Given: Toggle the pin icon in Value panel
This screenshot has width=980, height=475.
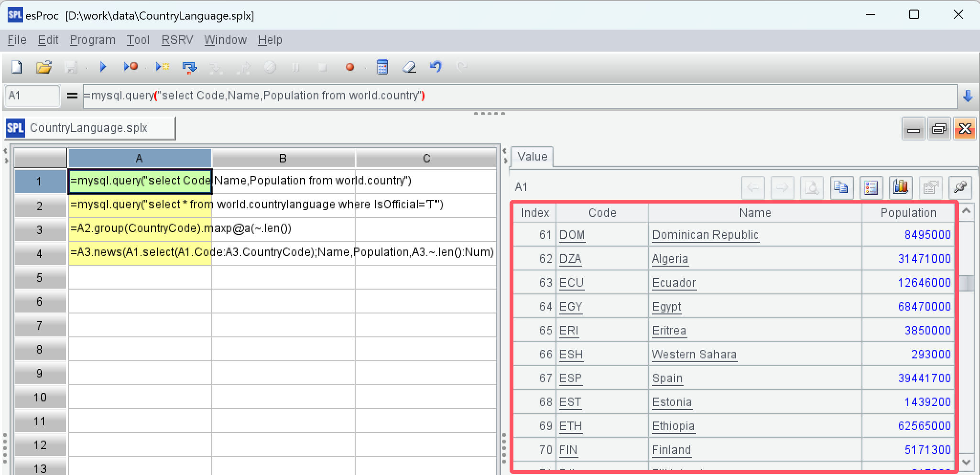Looking at the screenshot, I should [x=960, y=187].
